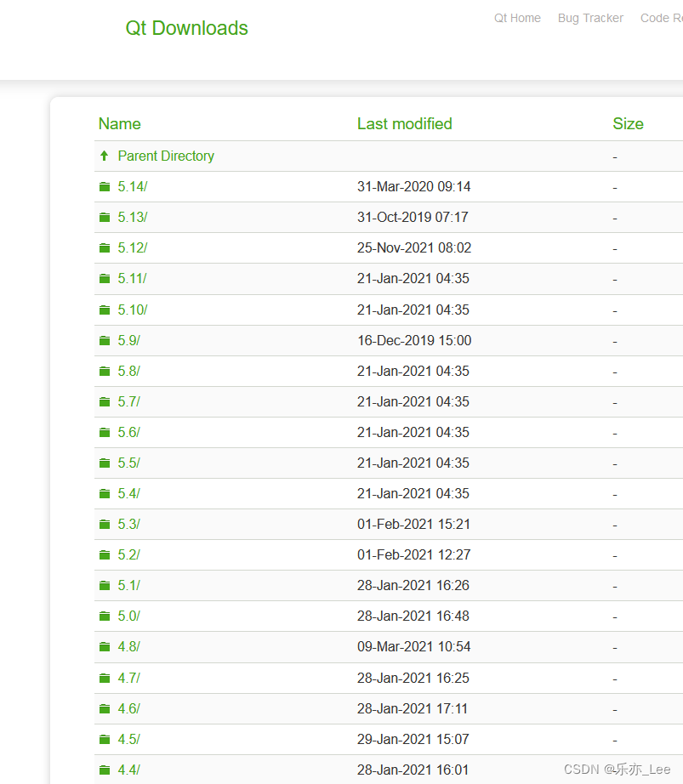
Task: Open the 4.6/ directory link
Action: click(129, 708)
